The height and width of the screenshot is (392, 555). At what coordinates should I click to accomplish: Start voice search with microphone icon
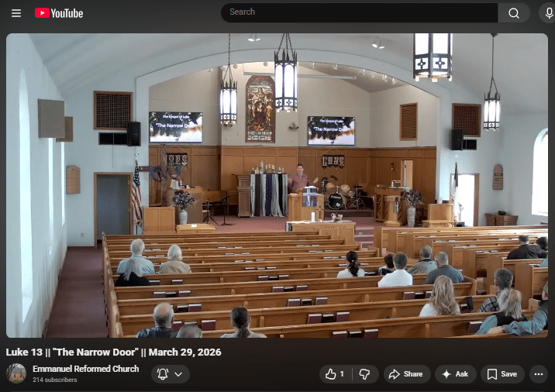[x=549, y=12]
